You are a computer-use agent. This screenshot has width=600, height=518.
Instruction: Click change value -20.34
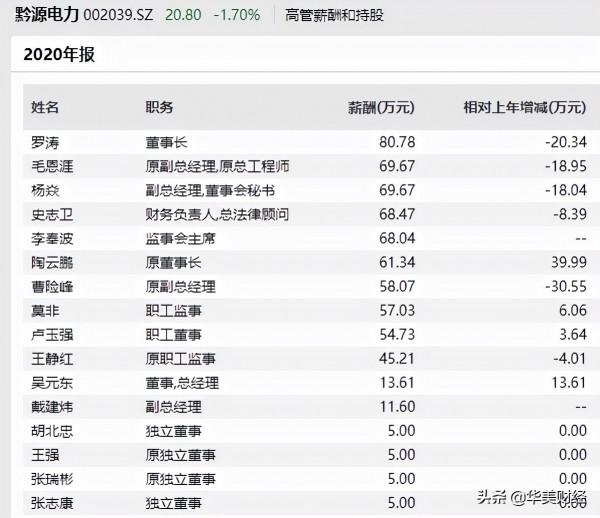pos(566,142)
